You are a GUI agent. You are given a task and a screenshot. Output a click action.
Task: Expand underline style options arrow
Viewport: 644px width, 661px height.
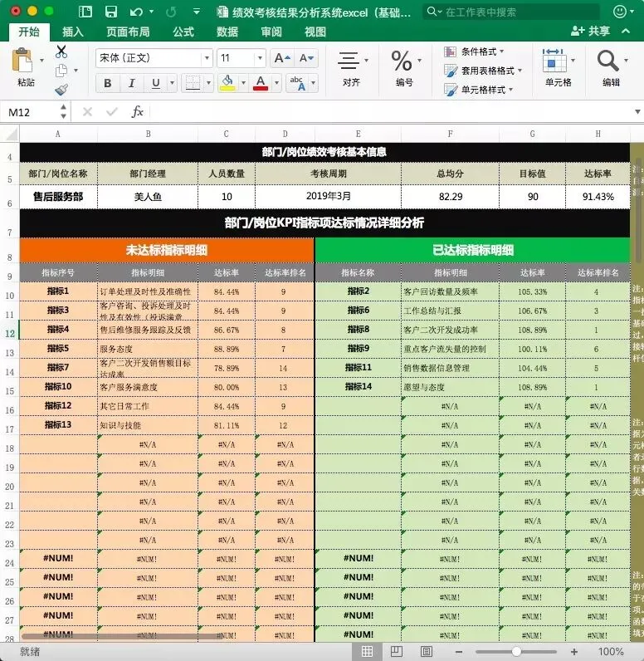pyautogui.click(x=172, y=83)
